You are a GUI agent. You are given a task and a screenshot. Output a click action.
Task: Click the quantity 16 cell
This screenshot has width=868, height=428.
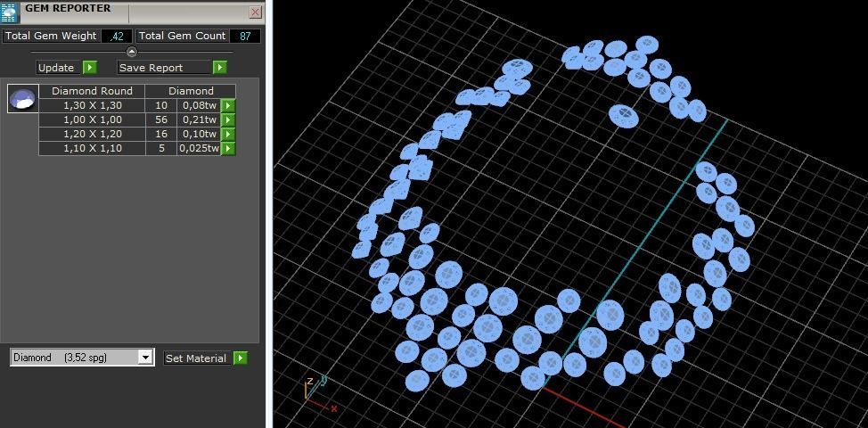161,134
